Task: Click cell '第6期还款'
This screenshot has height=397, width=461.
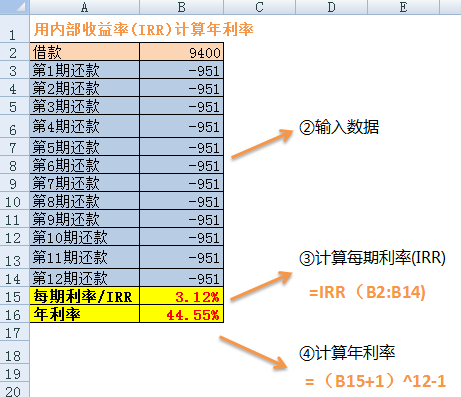Action: pos(85,164)
